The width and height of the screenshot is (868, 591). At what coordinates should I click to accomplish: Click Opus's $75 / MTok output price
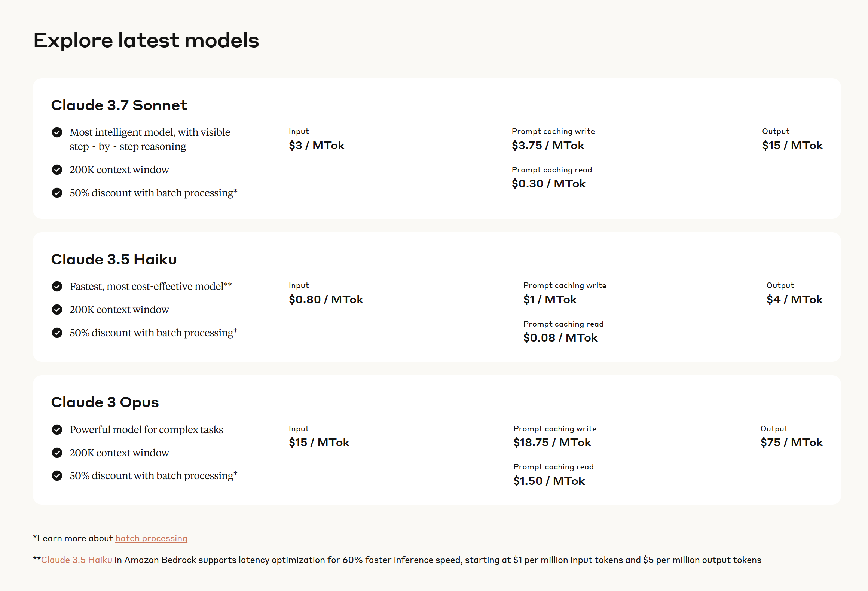click(792, 443)
